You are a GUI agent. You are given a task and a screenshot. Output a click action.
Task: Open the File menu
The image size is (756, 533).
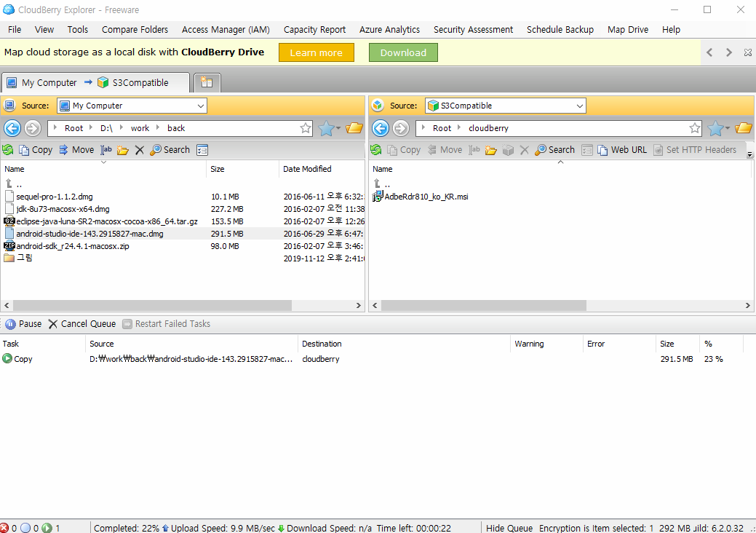(15, 29)
